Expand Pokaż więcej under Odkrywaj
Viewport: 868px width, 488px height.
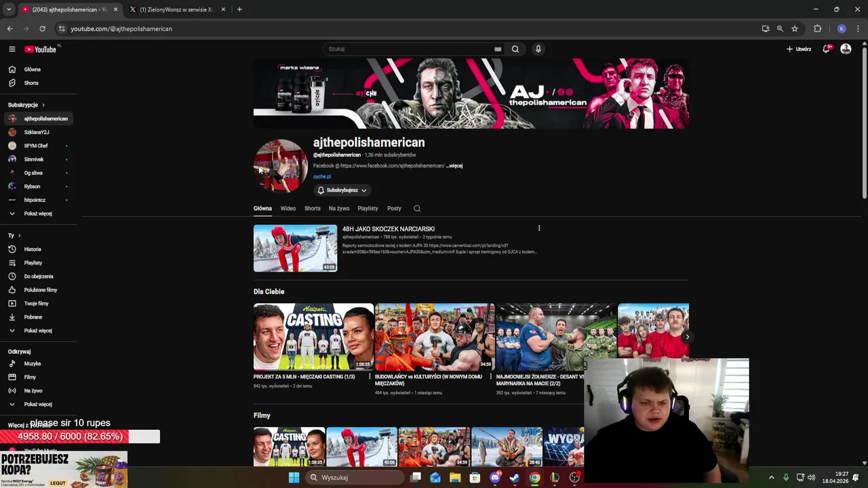[x=39, y=405]
